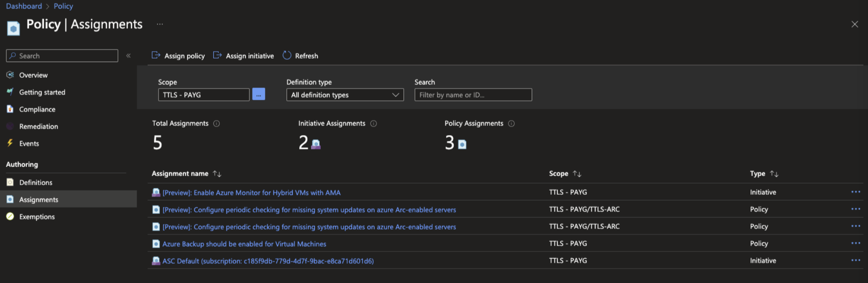
Task: Click the Compliance sidebar icon
Action: coord(10,109)
